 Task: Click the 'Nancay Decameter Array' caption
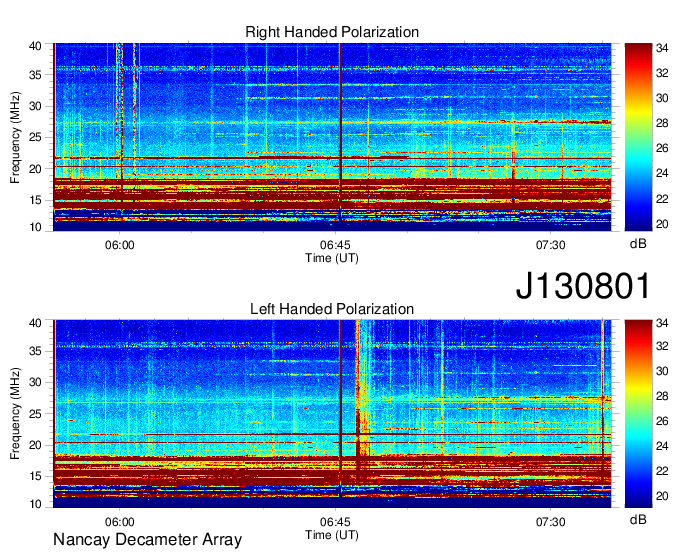coord(147,540)
